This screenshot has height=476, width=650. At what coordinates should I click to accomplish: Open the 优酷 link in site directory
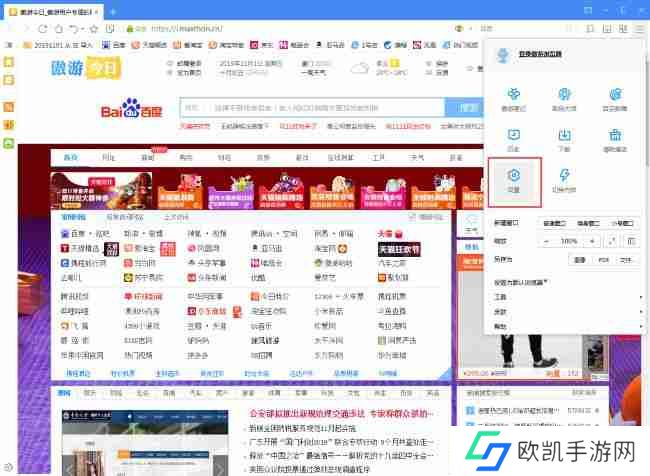pyautogui.click(x=258, y=278)
